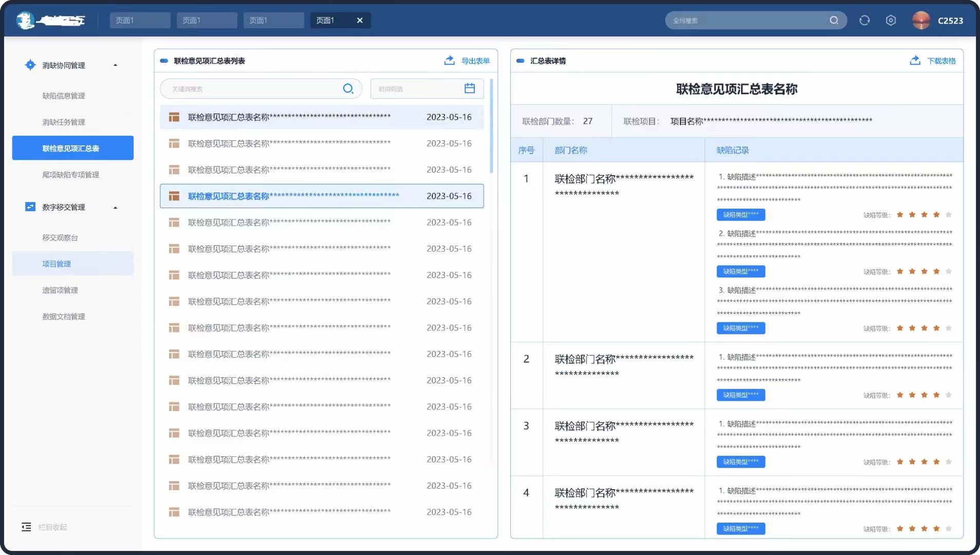
Task: Open the settings hexagon icon
Action: point(891,20)
